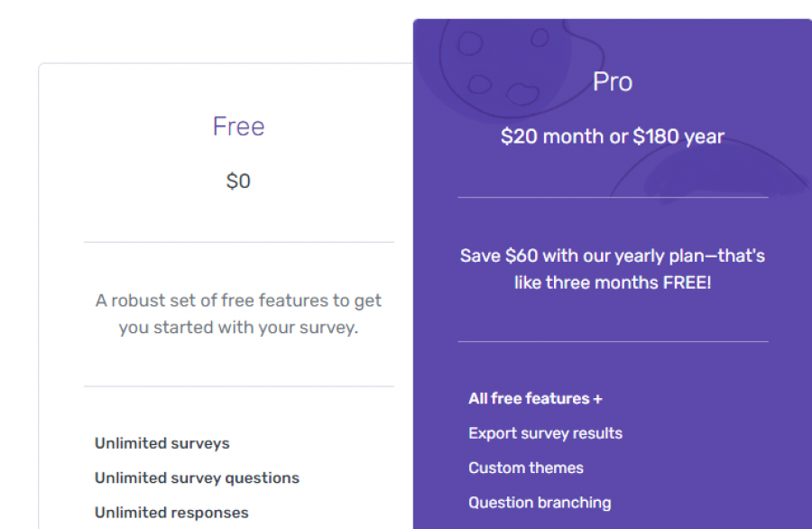Click the Free plan heading
812x529 pixels.
(x=238, y=126)
